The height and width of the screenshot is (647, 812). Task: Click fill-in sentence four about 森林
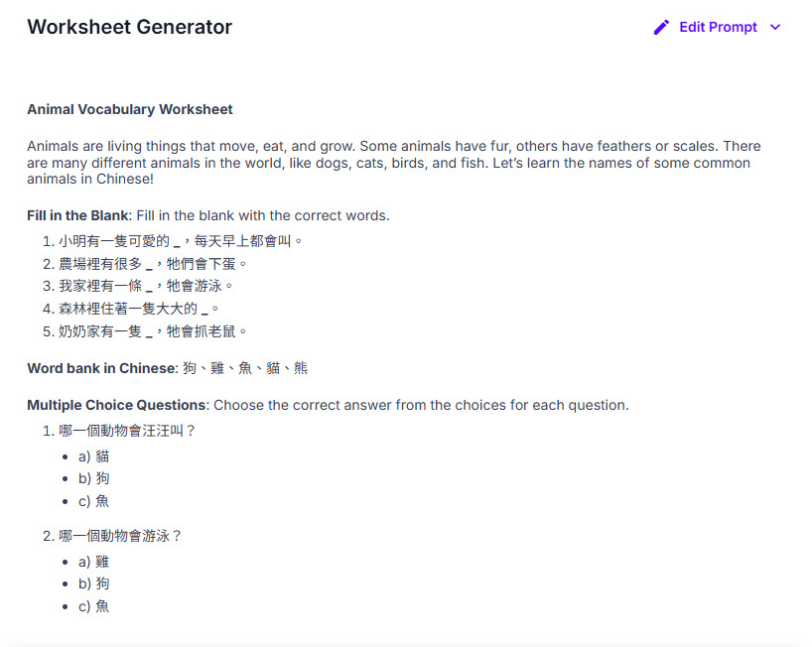[138, 309]
